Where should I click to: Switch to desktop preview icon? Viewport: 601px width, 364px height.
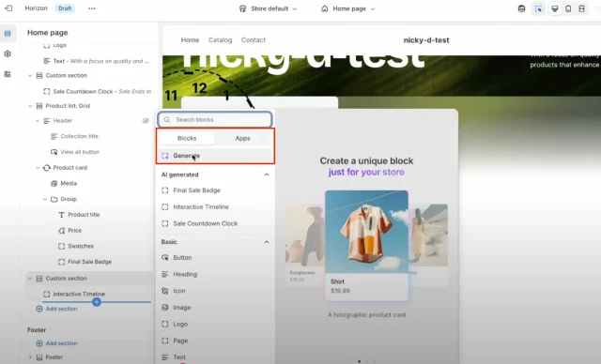click(x=555, y=8)
